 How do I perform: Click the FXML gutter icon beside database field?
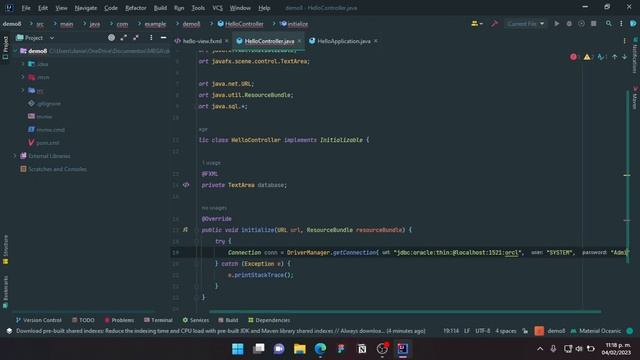coord(186,185)
